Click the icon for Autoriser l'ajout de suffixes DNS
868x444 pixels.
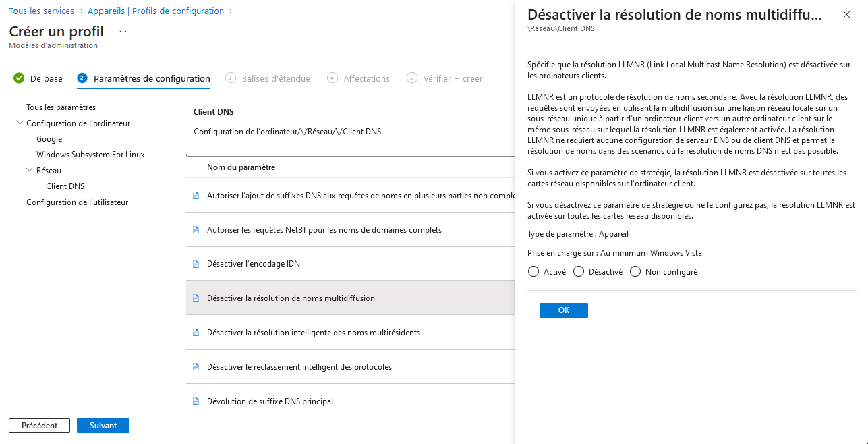(196, 196)
